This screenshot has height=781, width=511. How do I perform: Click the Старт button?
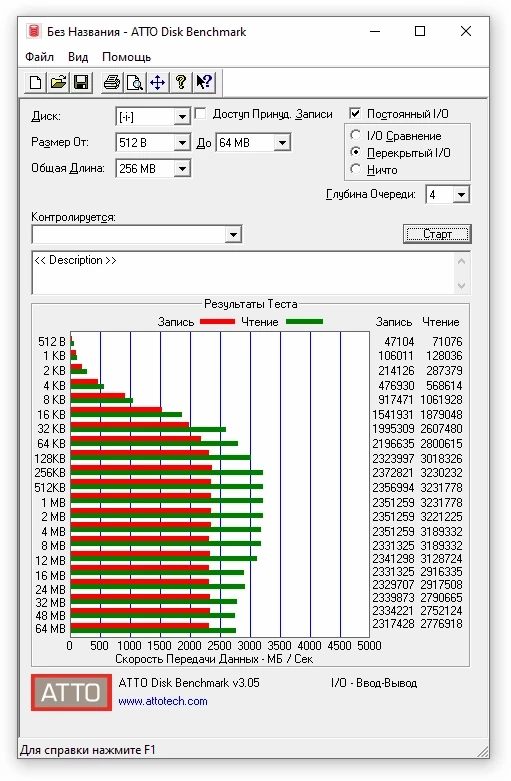click(437, 234)
